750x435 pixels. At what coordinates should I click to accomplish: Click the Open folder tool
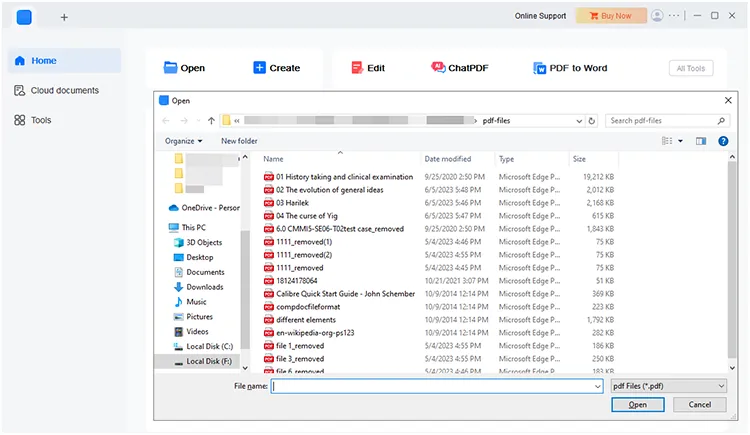[x=184, y=68]
